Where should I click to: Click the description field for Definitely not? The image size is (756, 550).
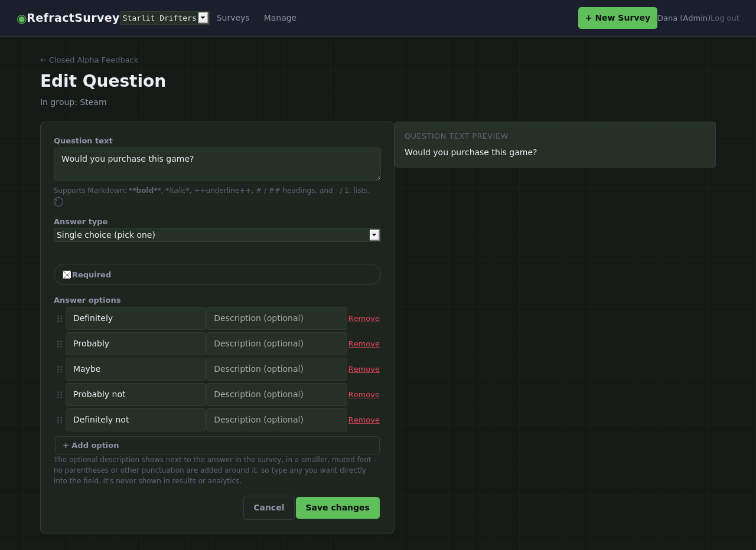(276, 420)
